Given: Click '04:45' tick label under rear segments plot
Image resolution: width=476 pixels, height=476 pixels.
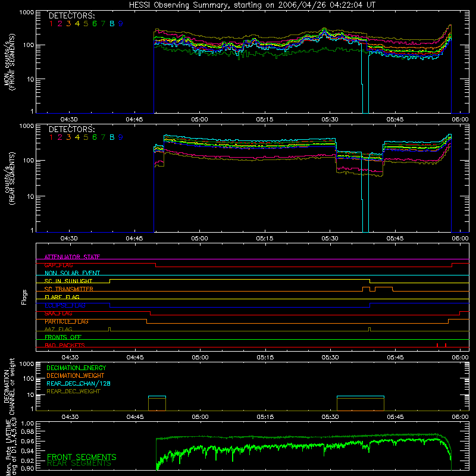Looking at the screenshot, I should (x=134, y=239).
